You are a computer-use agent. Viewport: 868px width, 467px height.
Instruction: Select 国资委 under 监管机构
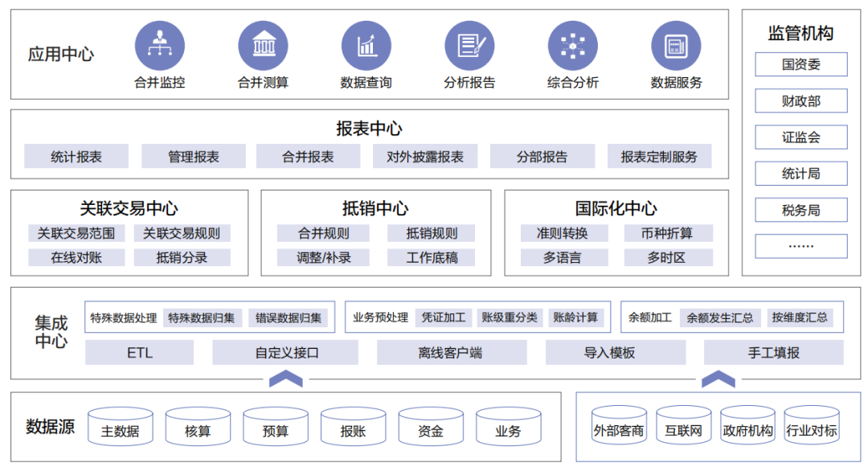click(800, 65)
